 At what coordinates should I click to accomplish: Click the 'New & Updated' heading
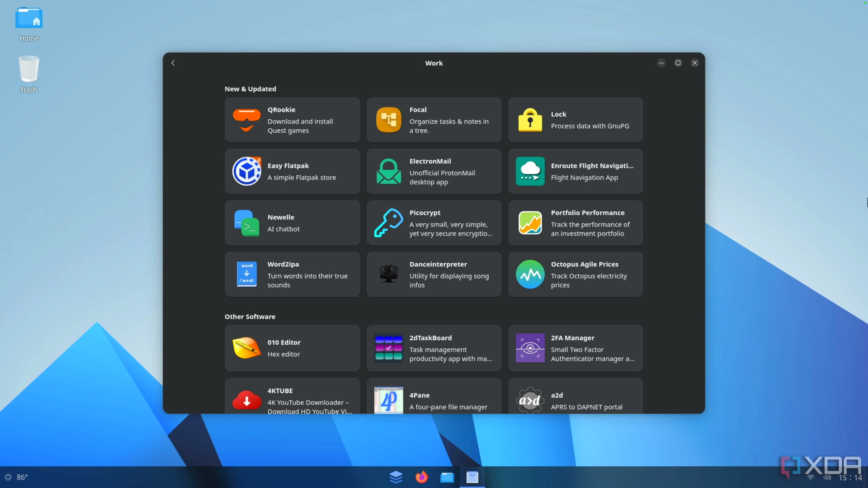(250, 89)
